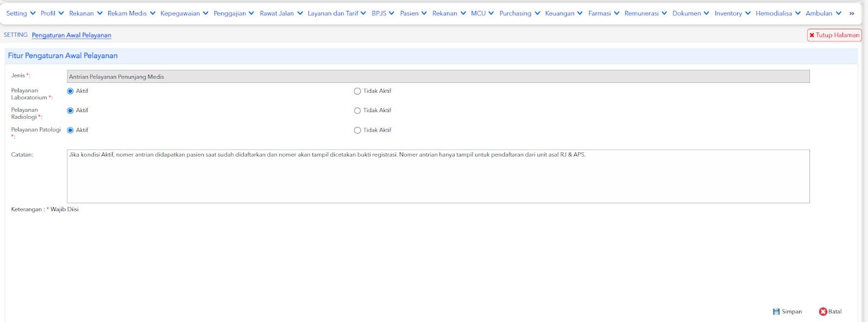Click the Simpan save disk icon
The height and width of the screenshot is (322, 868).
(x=776, y=312)
